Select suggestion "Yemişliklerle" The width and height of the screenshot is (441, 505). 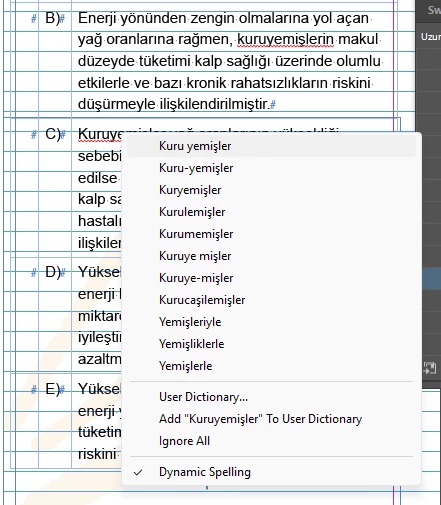[x=271, y=344]
